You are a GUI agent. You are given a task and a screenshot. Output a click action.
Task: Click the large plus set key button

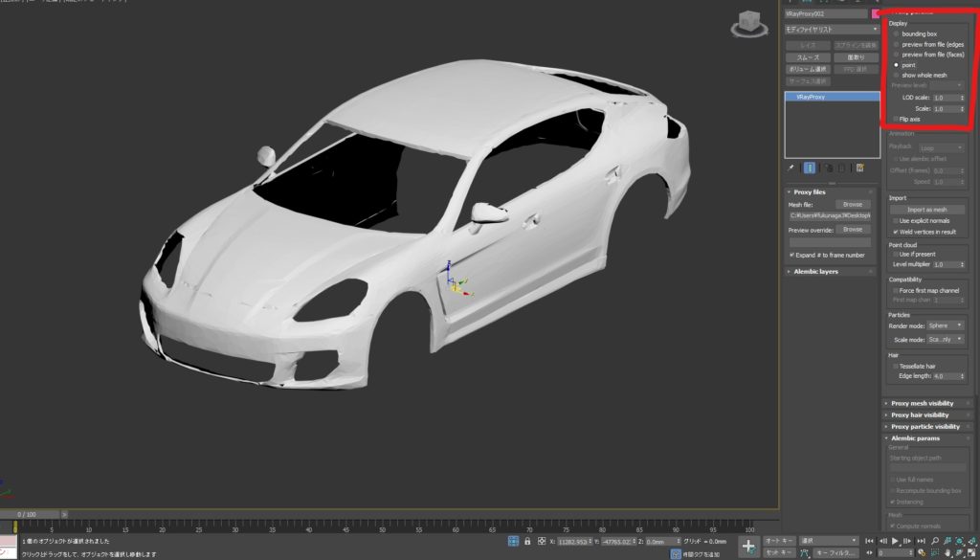(x=749, y=546)
